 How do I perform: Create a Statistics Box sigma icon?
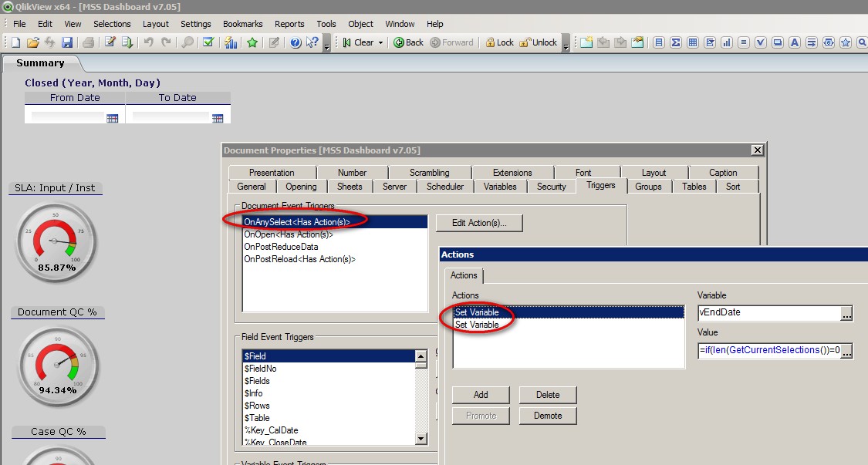[676, 42]
